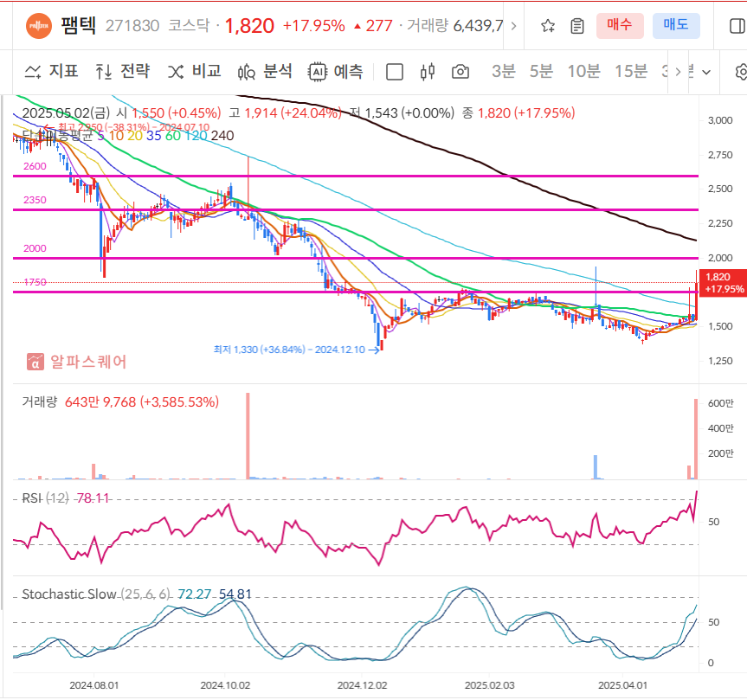Viewport: 747px width, 700px height.
Task: Click the 알파스퀘어 logo link
Action: click(77, 362)
